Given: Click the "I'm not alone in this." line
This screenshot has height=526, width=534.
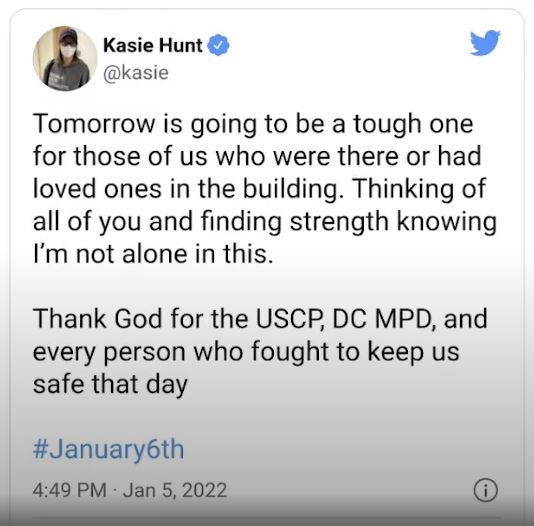Looking at the screenshot, I should (153, 254).
